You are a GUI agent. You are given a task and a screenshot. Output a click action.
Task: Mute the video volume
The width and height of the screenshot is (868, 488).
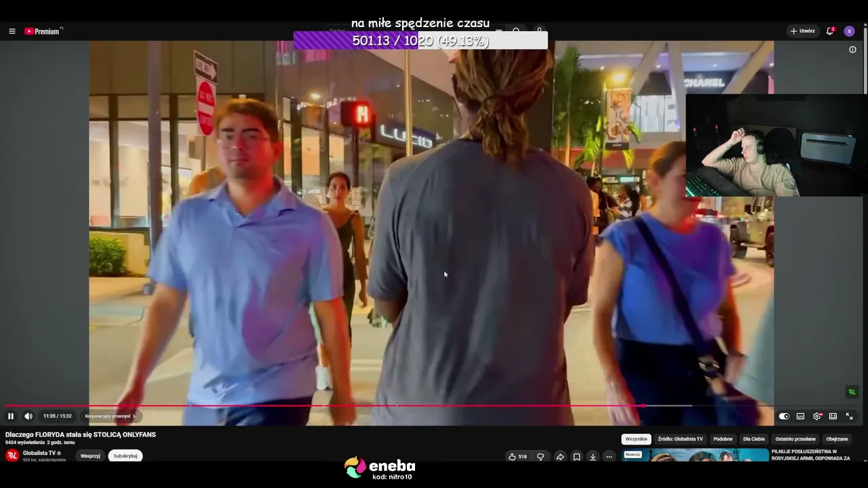[28, 416]
